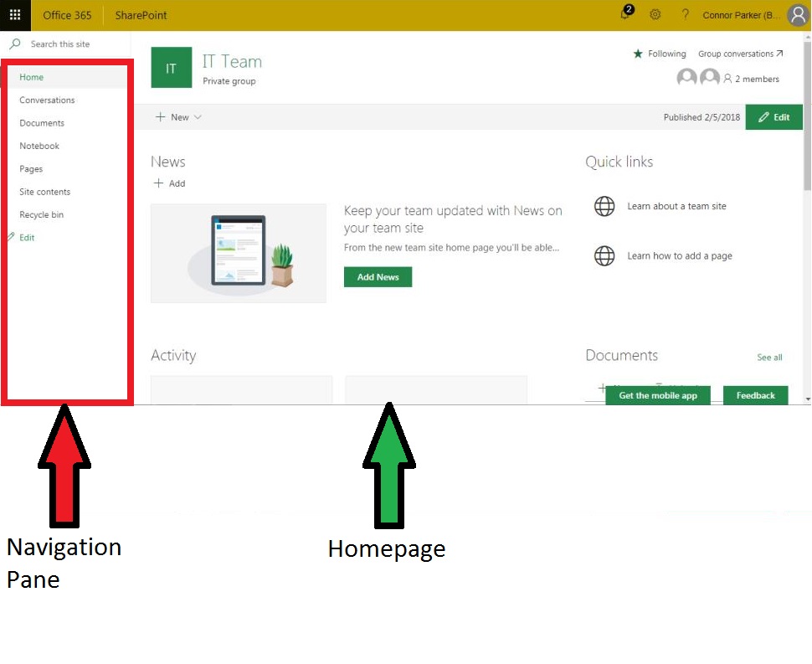Click the globe icon beside Learn how to add a page
This screenshot has height=664, width=812.
[x=604, y=255]
